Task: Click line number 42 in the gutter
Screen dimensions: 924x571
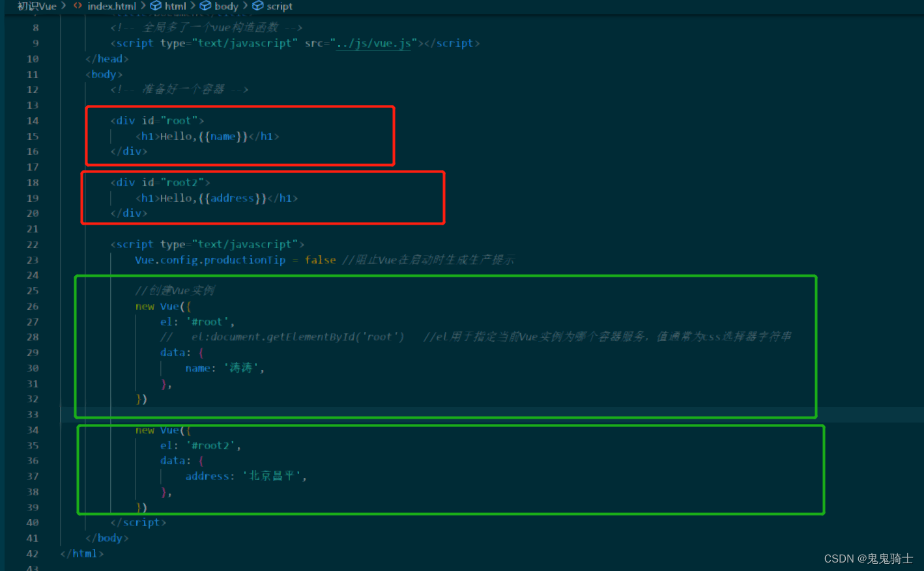Action: pyautogui.click(x=33, y=553)
